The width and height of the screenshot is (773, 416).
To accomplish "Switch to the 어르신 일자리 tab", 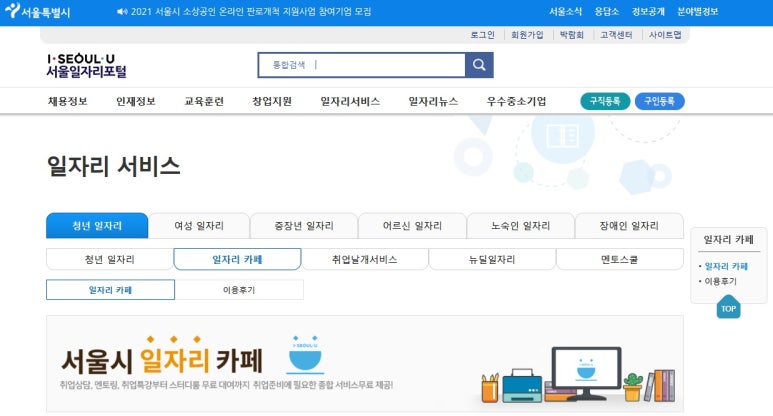I will [x=412, y=226].
